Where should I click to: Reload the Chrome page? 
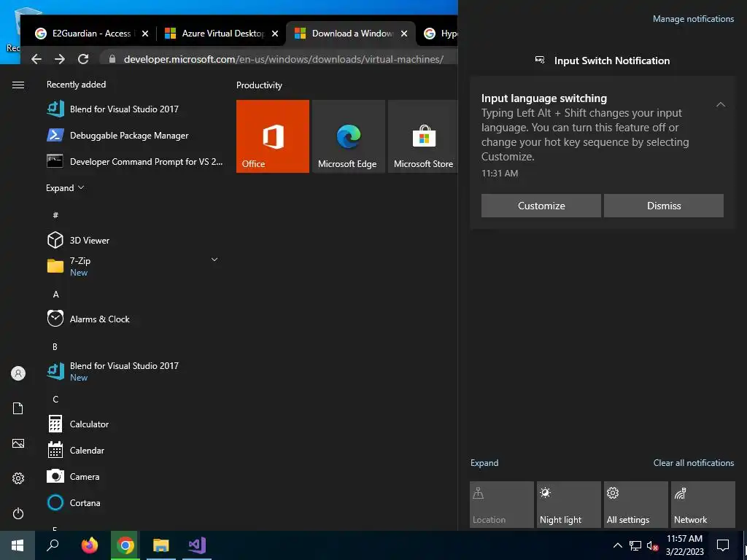(83, 59)
